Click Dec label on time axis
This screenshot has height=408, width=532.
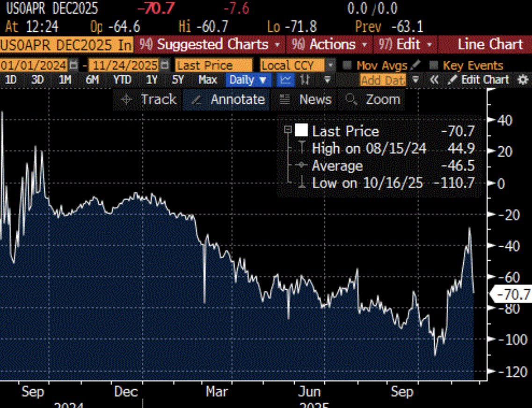pyautogui.click(x=126, y=392)
